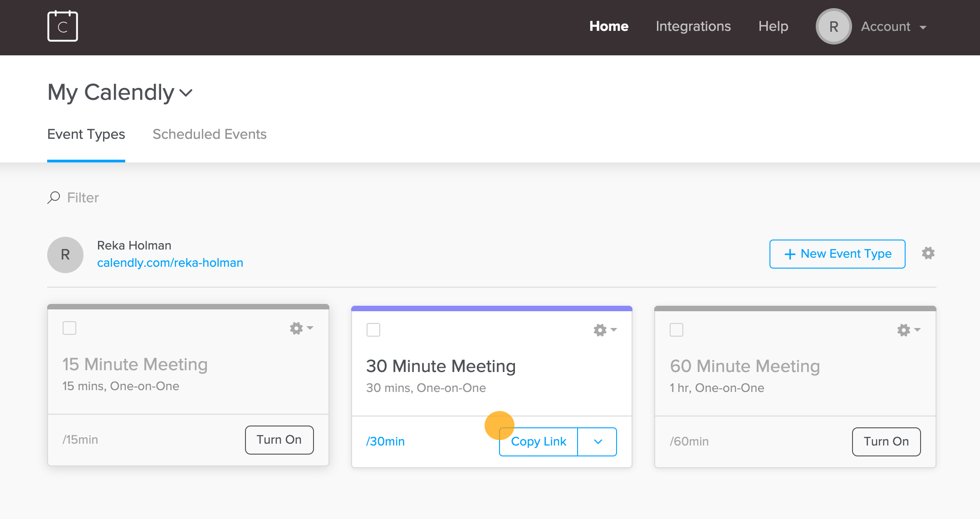Click the Filter search magnifier icon

pos(54,197)
